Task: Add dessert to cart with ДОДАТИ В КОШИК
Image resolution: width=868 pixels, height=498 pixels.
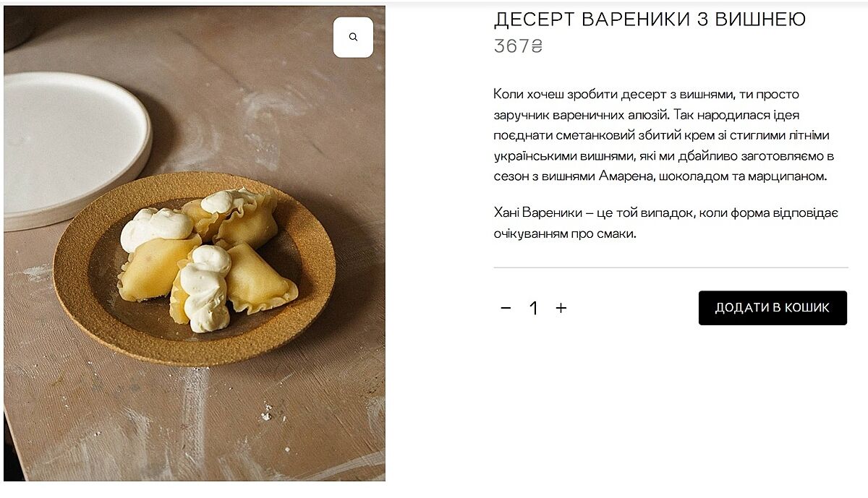Action: tap(773, 308)
